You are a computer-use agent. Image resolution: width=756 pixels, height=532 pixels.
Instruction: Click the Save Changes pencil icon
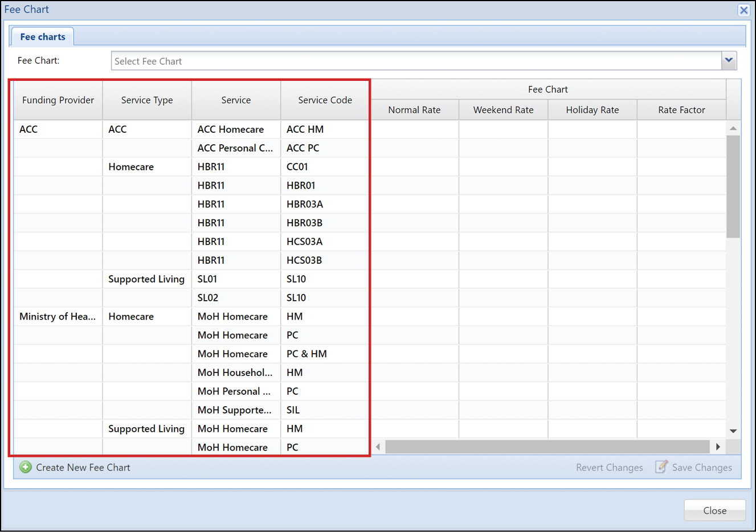coord(661,467)
